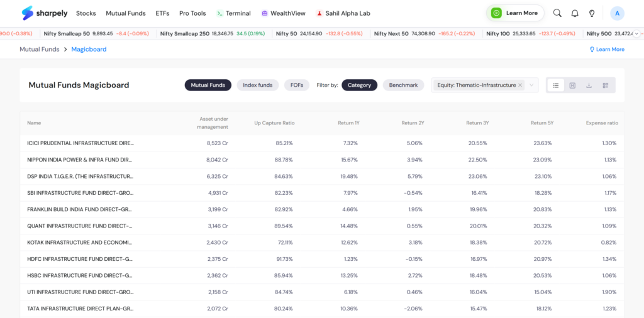Viewport: 644px width, 318px height.
Task: Open the notifications bell
Action: point(575,13)
